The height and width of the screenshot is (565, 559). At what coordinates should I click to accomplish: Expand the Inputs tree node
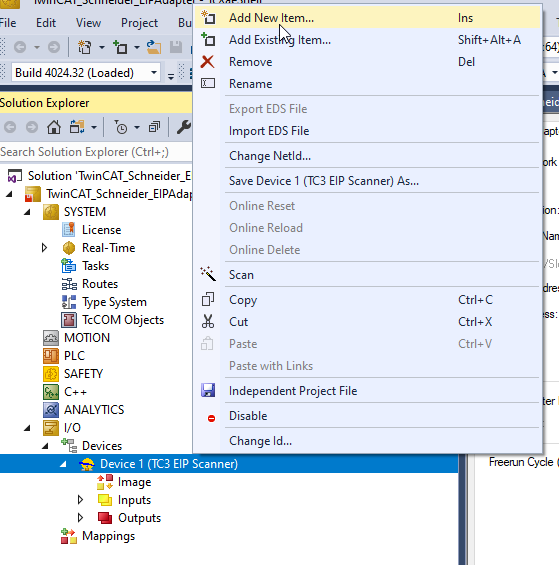coord(80,500)
